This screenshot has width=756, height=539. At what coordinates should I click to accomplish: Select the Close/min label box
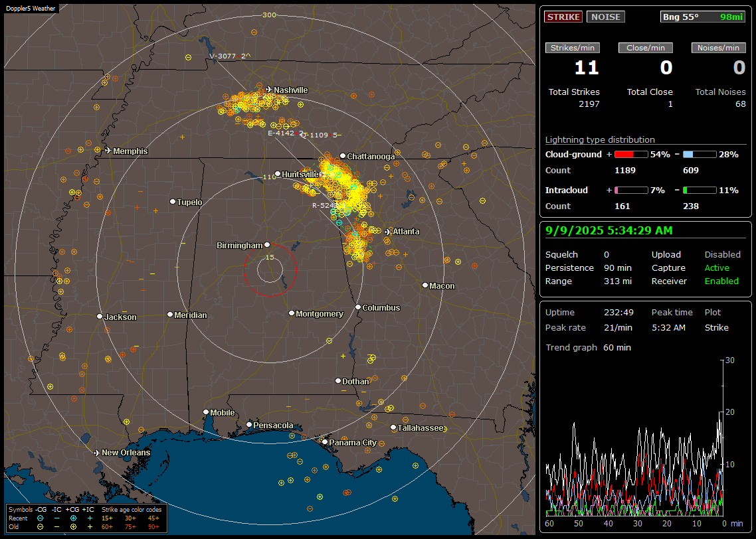646,48
